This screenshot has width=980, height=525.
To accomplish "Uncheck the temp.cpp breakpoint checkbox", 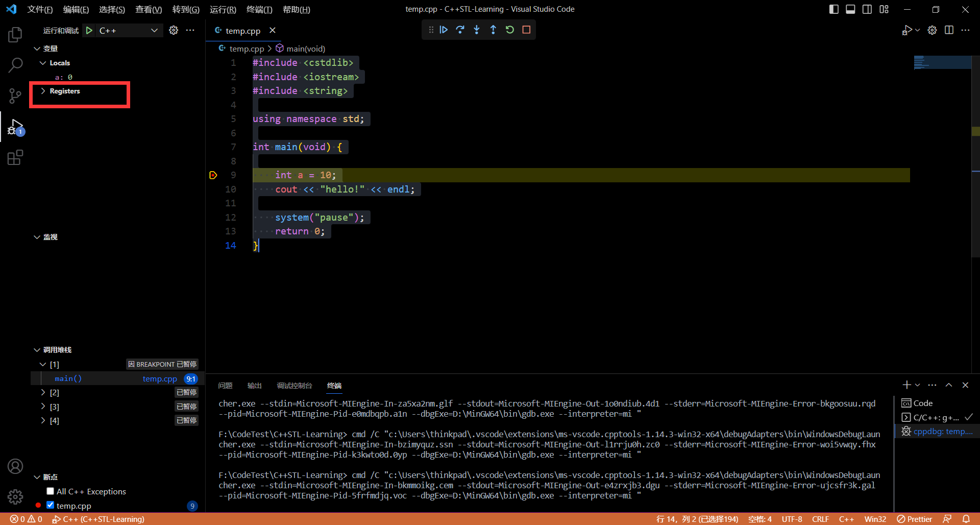I will pos(50,505).
